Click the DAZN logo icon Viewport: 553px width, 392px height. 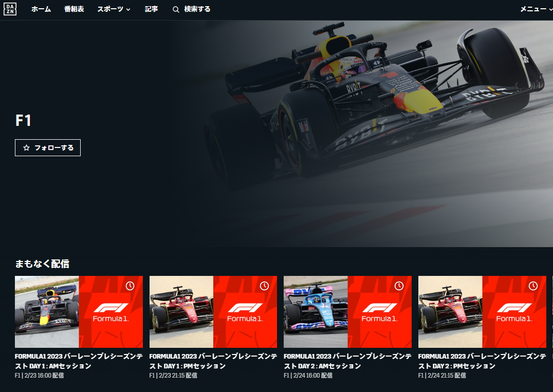[10, 9]
